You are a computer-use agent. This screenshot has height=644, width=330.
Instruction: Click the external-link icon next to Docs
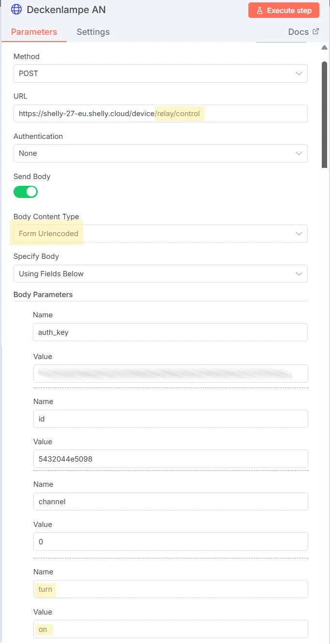click(x=316, y=30)
